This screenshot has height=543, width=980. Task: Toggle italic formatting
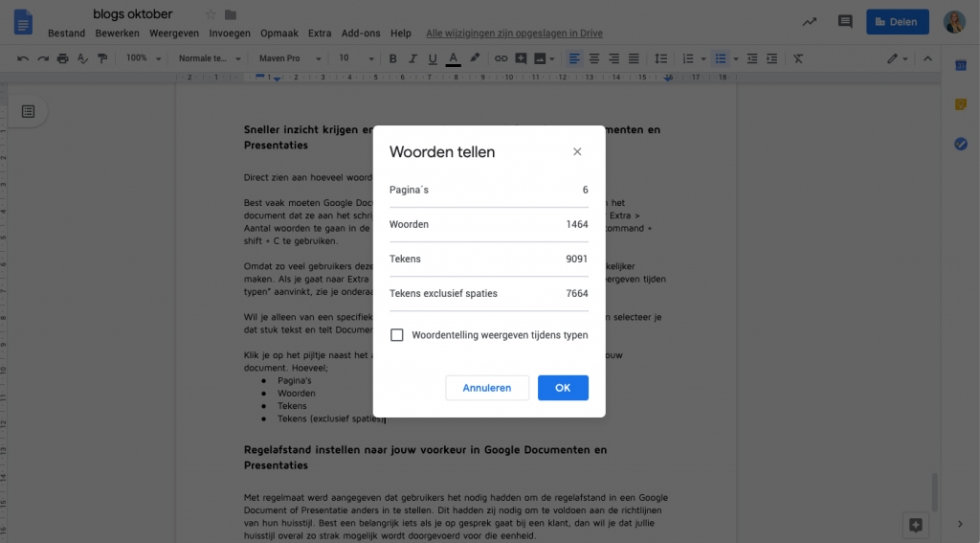click(412, 58)
